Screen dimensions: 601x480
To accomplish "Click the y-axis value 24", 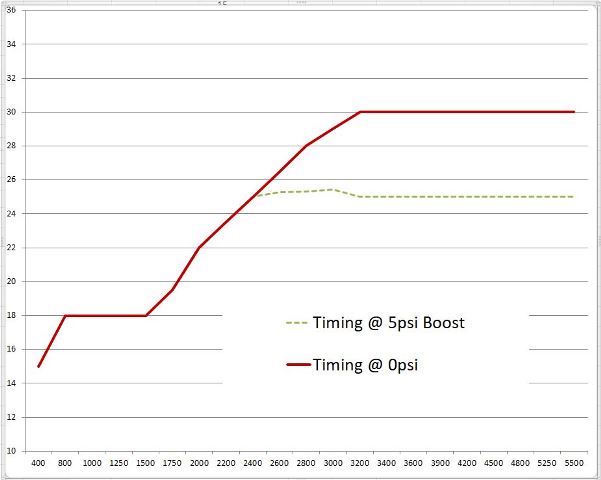I will tap(11, 213).
